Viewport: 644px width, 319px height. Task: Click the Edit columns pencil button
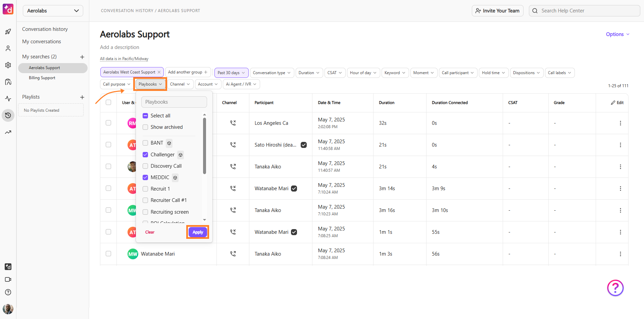click(617, 103)
